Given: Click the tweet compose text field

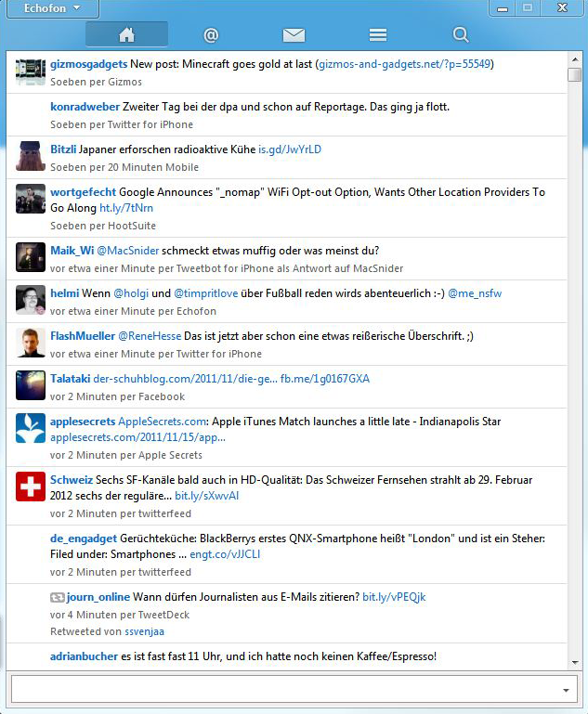Looking at the screenshot, I should [x=279, y=690].
